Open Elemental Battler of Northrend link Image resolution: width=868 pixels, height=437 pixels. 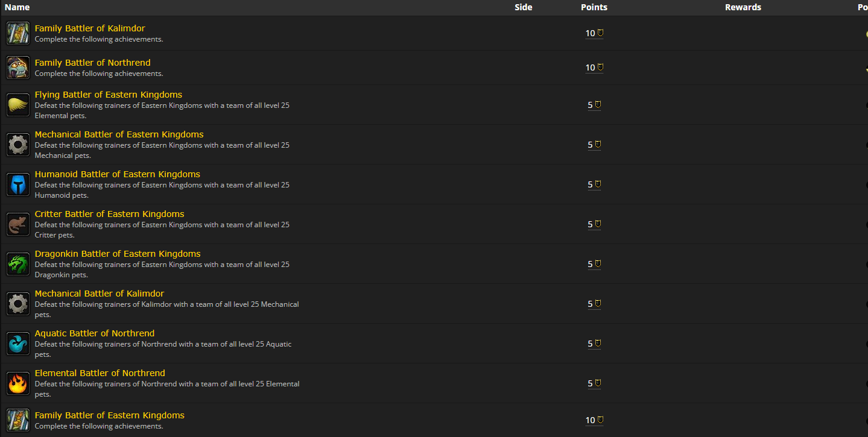tap(100, 373)
